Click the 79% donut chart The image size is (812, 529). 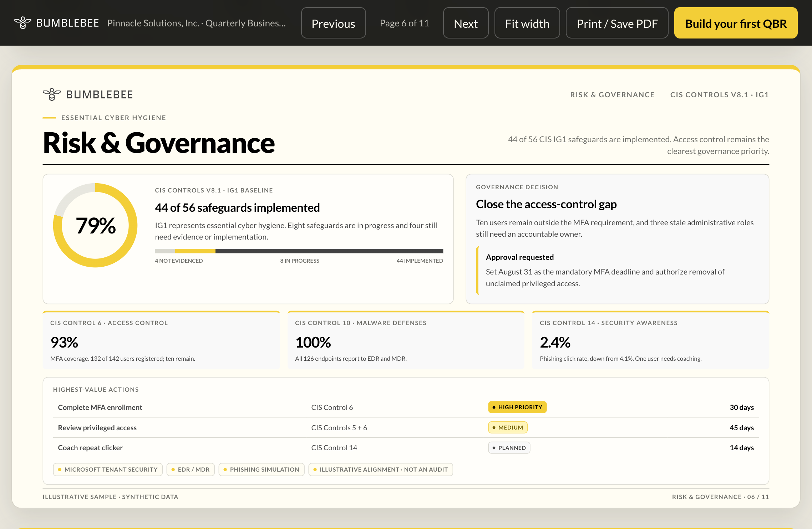point(95,225)
